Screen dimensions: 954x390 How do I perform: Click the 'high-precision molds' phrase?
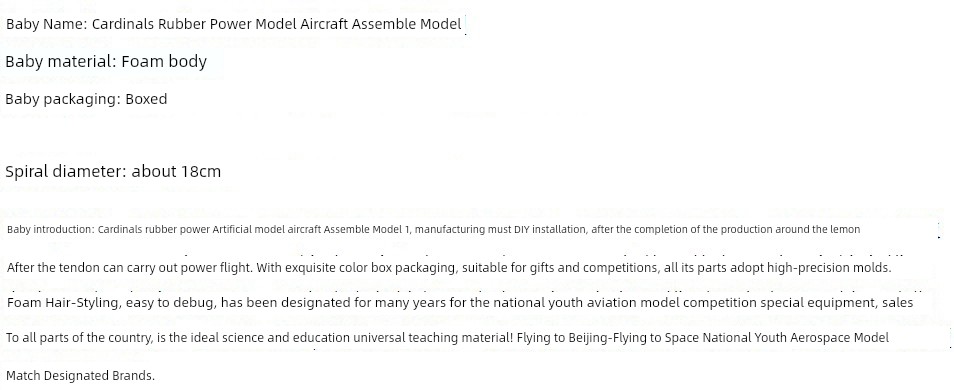829,268
